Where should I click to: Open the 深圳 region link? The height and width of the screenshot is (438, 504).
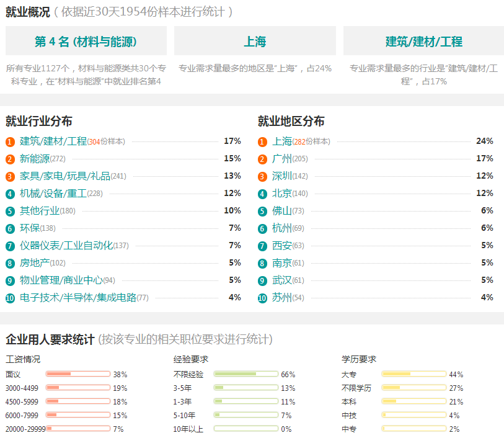coord(282,176)
